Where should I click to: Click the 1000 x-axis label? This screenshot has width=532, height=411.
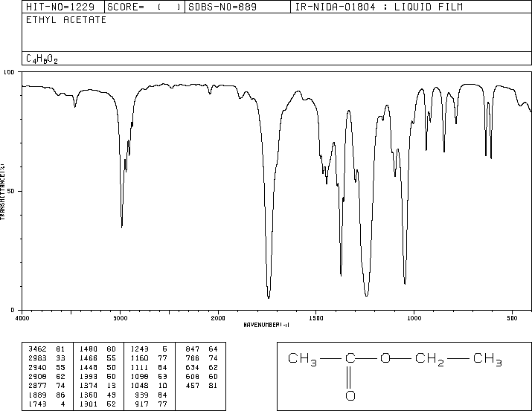click(x=414, y=318)
